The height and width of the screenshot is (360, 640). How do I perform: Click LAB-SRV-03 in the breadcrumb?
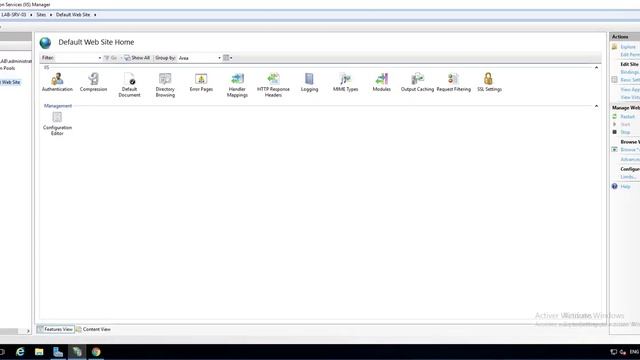[x=14, y=15]
